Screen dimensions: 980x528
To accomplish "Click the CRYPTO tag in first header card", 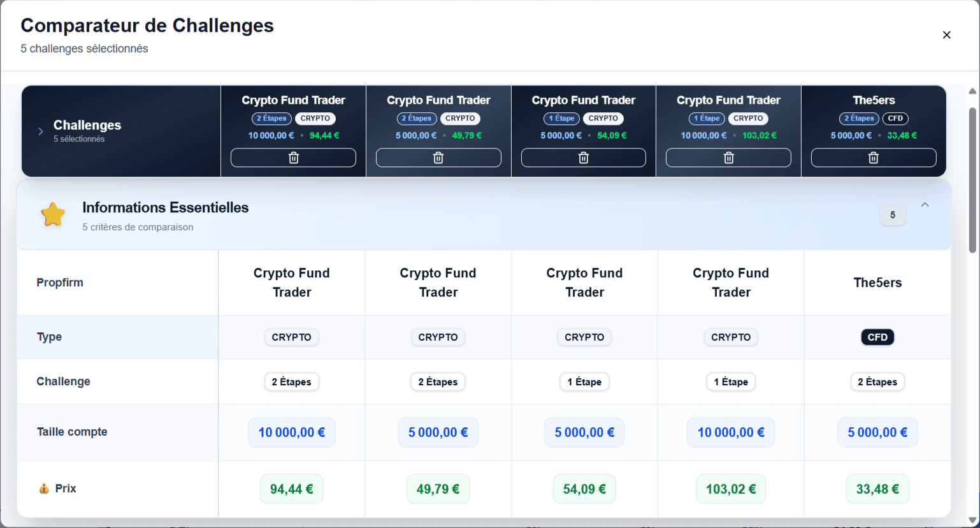I will coord(315,119).
